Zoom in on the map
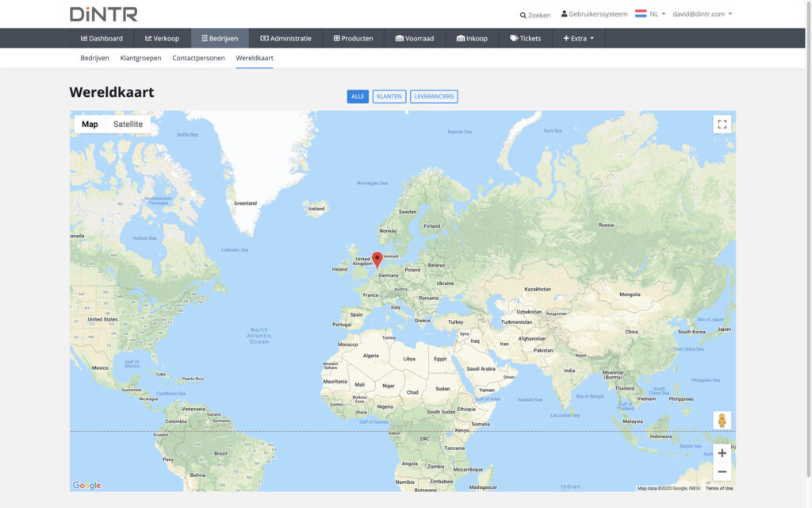This screenshot has height=508, width=812. 722,453
